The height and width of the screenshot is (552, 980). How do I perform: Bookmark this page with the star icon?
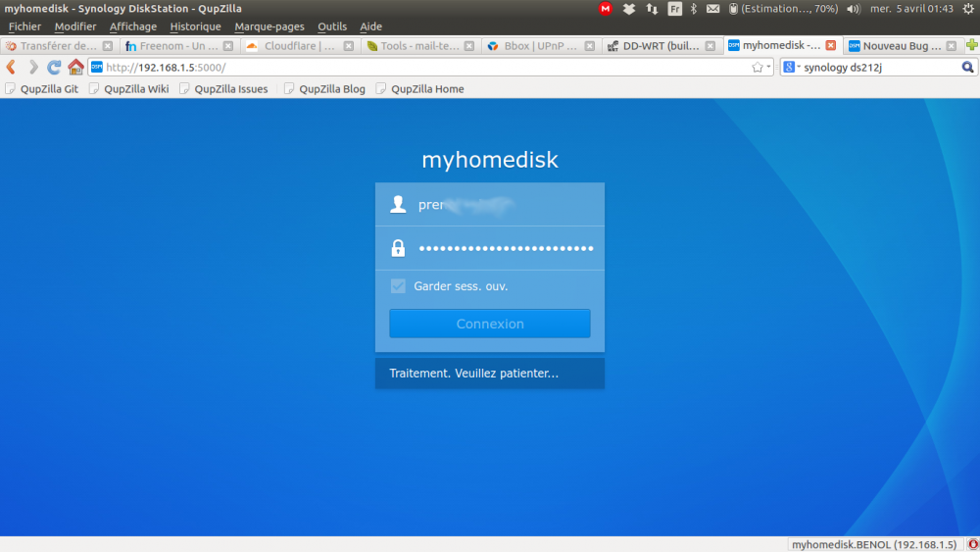coord(758,67)
